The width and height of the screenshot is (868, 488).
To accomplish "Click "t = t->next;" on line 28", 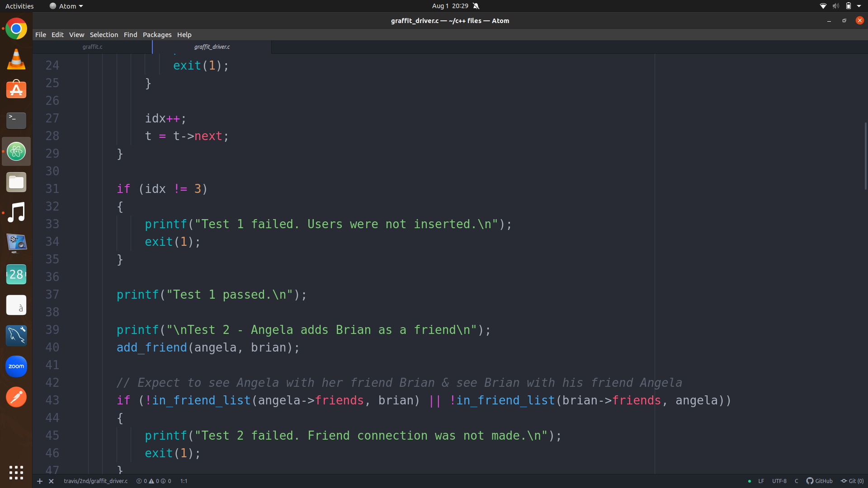I will click(x=187, y=136).
